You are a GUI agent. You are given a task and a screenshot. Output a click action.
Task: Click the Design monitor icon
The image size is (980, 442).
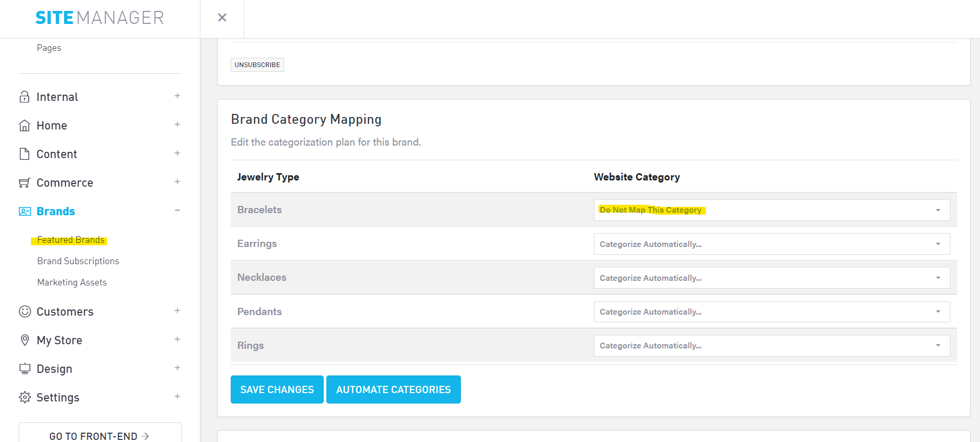[x=24, y=369]
